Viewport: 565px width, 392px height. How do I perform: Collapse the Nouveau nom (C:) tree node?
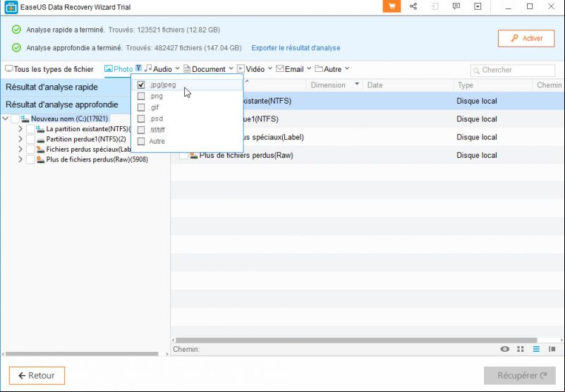[5, 118]
